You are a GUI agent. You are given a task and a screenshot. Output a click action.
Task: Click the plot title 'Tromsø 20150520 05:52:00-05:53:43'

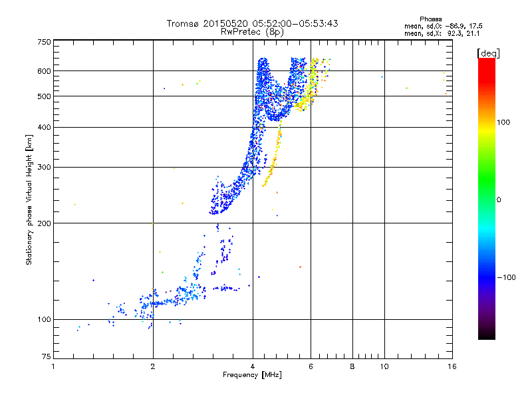[252, 23]
